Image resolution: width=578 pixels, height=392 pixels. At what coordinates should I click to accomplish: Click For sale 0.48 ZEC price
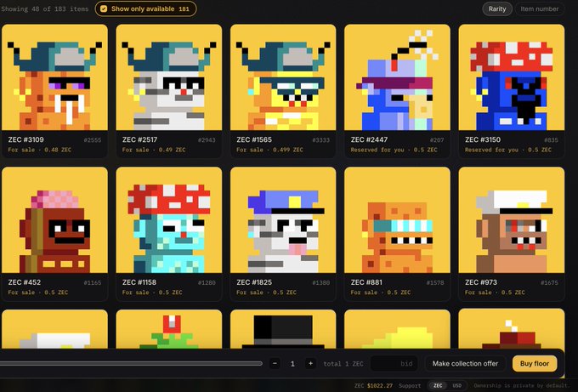pyautogui.click(x=40, y=150)
